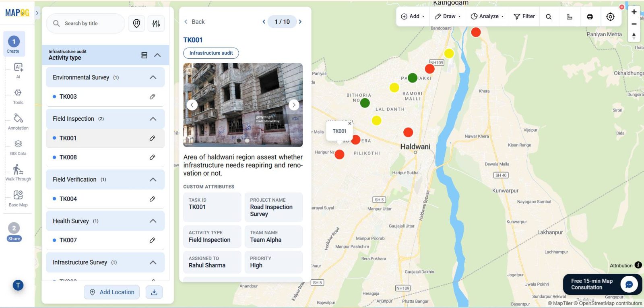Go Back from TK001 details

[x=194, y=22]
